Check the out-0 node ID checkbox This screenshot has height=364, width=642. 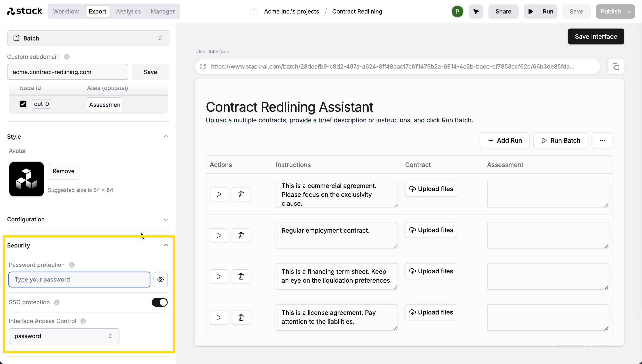click(x=23, y=103)
